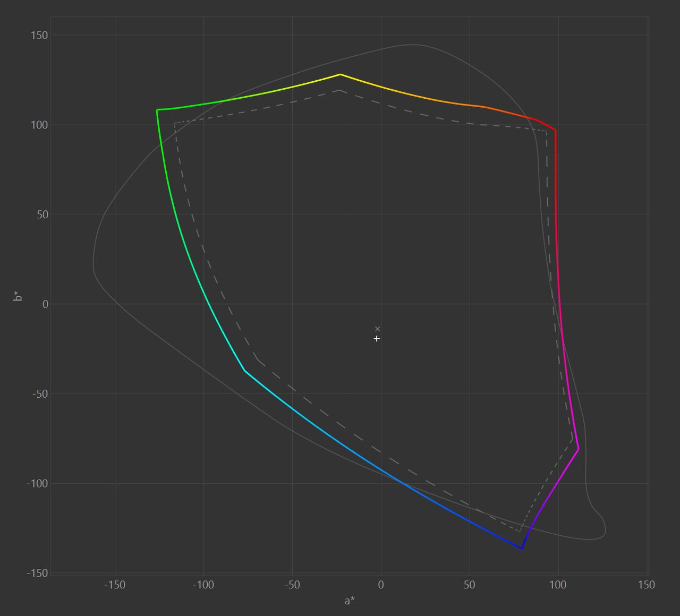Click the blue bottom tip of the gamut
This screenshot has height=616, width=680.
pos(522,548)
